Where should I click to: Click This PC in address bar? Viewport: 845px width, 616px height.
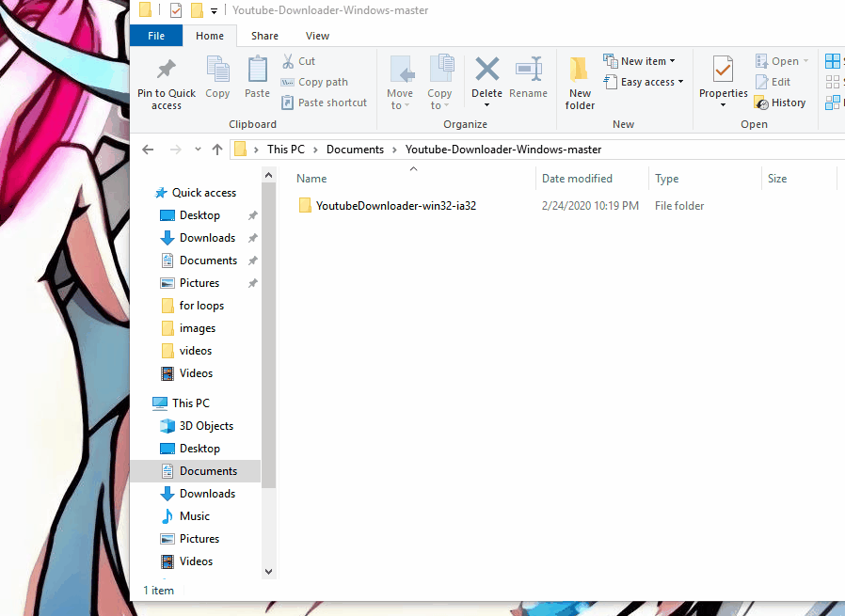286,150
